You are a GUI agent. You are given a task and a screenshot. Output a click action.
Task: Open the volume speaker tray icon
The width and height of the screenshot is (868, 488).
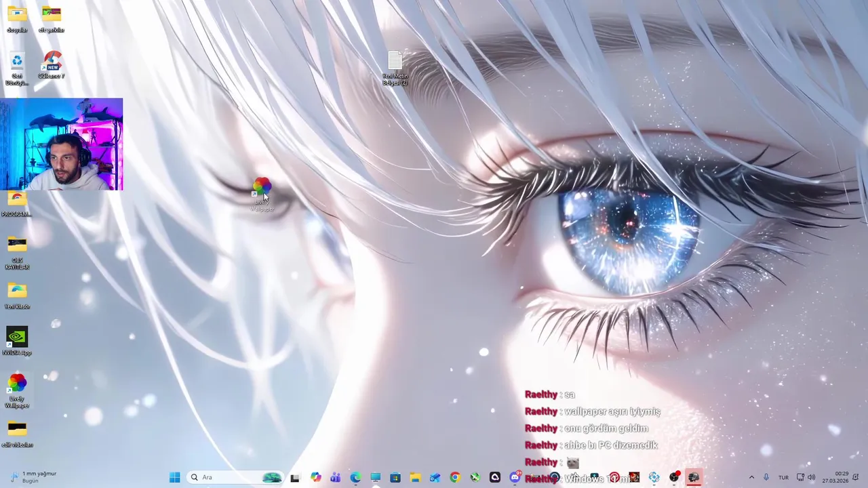tap(811, 477)
